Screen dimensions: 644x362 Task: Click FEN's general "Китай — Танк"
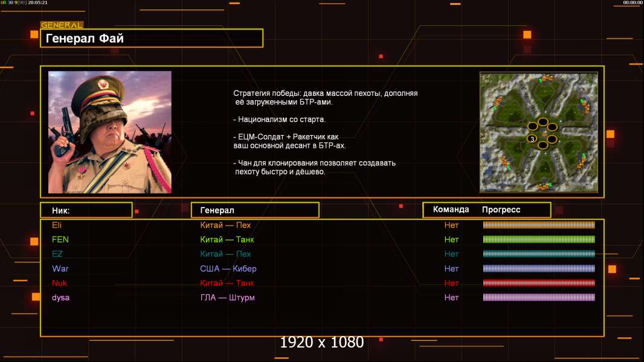pos(227,240)
